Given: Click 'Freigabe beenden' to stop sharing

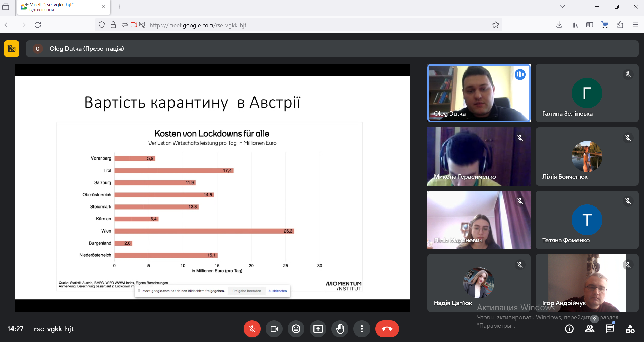Looking at the screenshot, I should coord(246,291).
